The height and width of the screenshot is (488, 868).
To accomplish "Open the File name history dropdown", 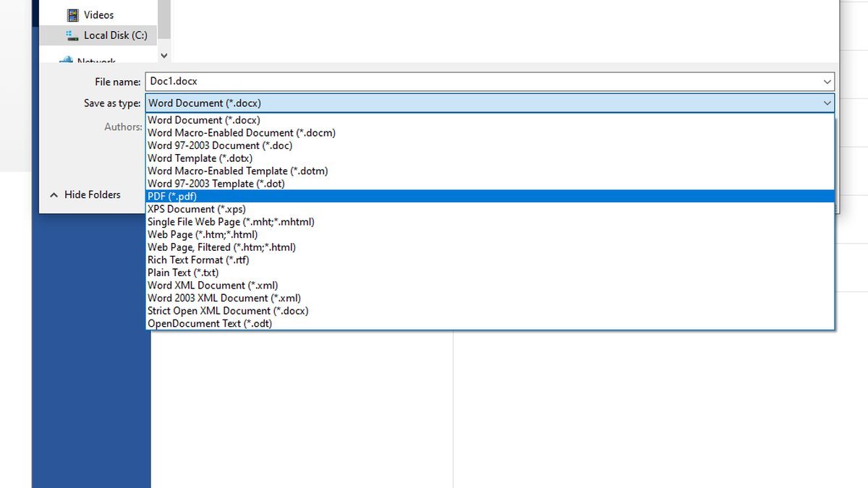I will tap(827, 81).
